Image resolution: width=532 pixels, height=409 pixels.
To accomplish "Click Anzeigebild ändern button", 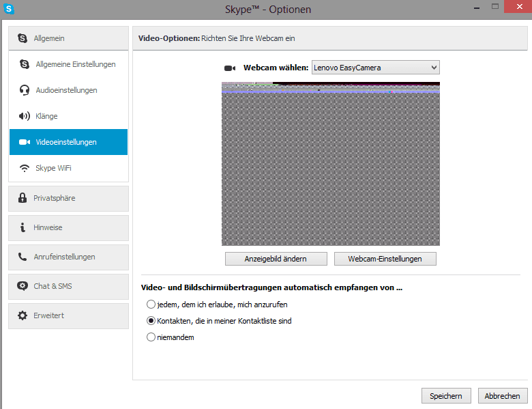I will 276,259.
